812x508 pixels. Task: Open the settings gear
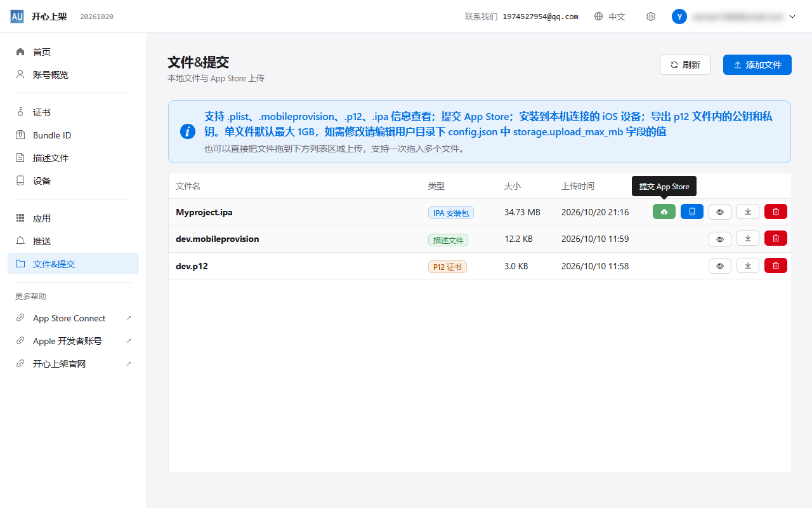(650, 17)
